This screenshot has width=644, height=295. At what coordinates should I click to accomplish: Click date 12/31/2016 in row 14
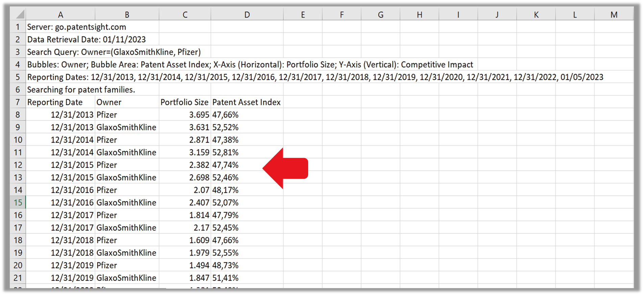tap(60, 190)
